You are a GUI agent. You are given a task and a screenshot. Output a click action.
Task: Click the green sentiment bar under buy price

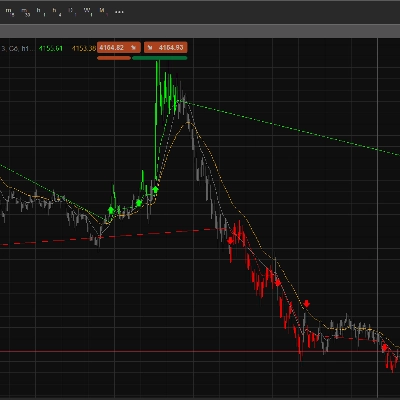160,58
